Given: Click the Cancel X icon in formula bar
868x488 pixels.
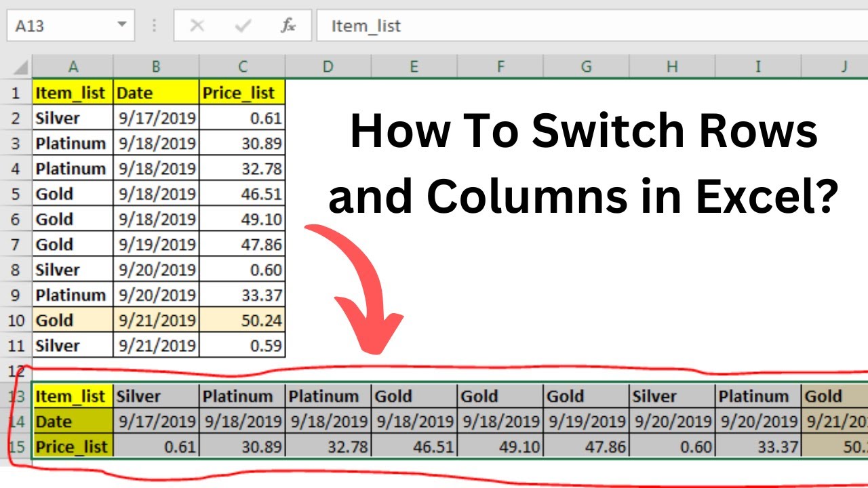Looking at the screenshot, I should click(x=197, y=26).
